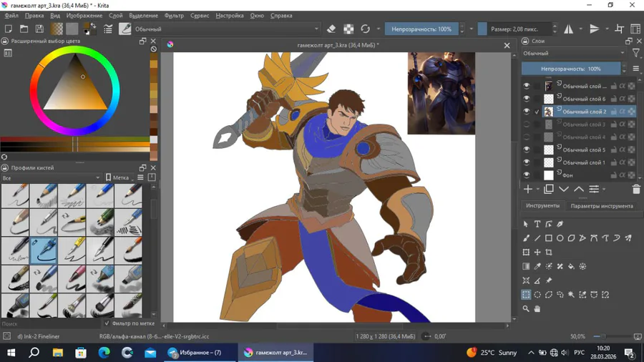Select the Text tool in toolbox
This screenshot has width=644, height=362.
(537, 224)
